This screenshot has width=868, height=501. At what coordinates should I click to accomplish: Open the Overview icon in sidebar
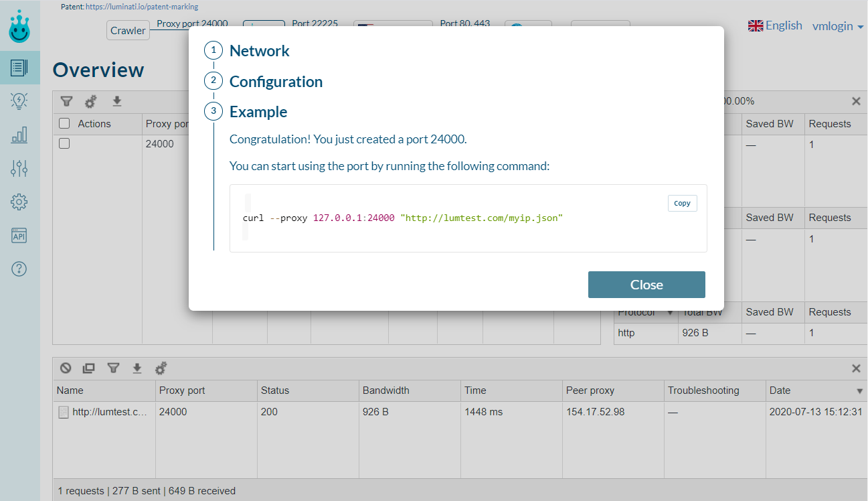19,68
